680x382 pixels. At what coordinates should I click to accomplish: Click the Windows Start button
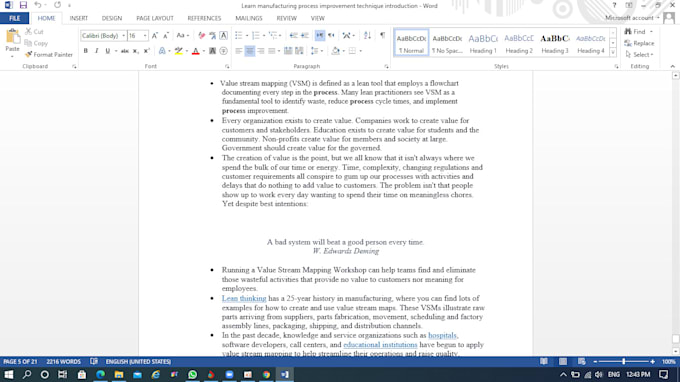(x=9, y=374)
